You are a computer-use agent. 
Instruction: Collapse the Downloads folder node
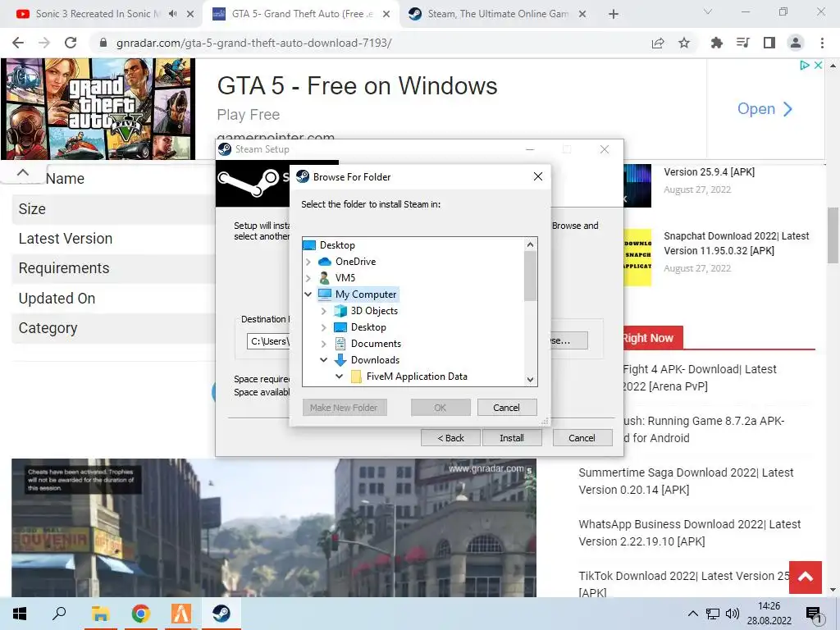coord(323,360)
